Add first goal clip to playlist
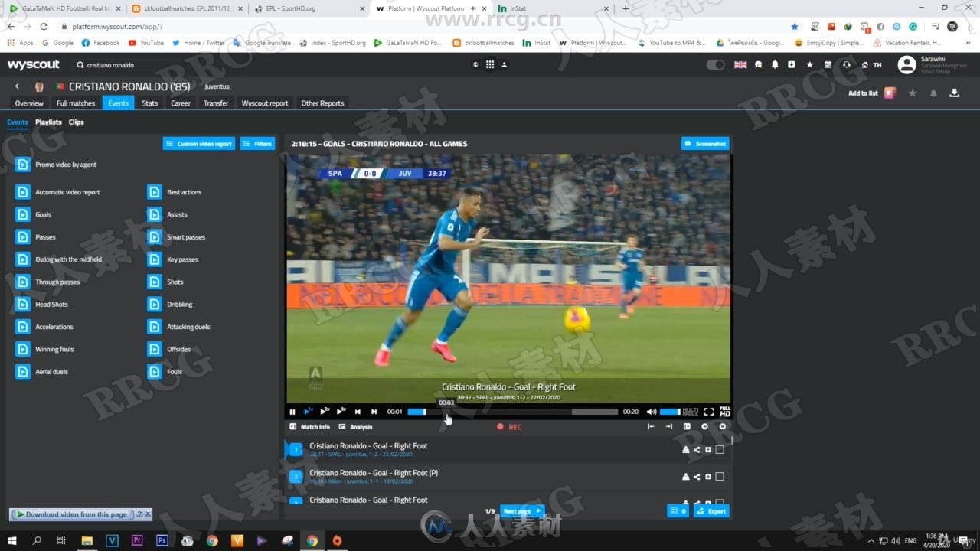The height and width of the screenshot is (551, 980). click(708, 450)
